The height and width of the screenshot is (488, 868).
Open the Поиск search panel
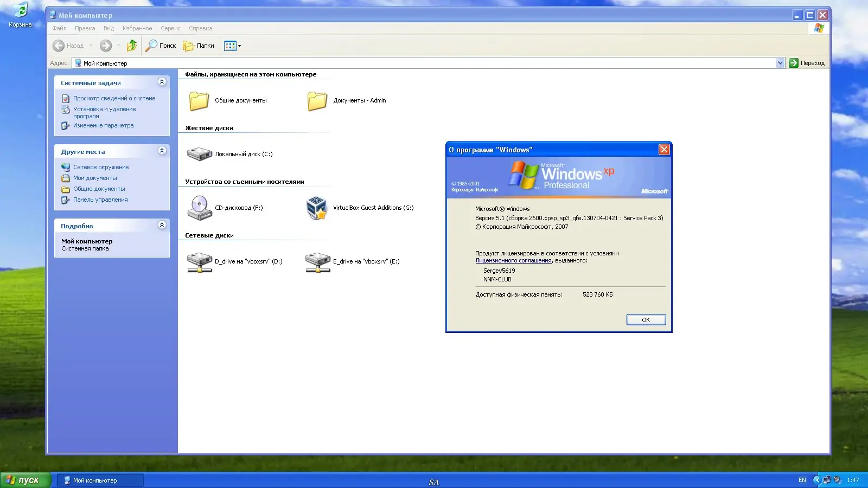click(x=161, y=46)
